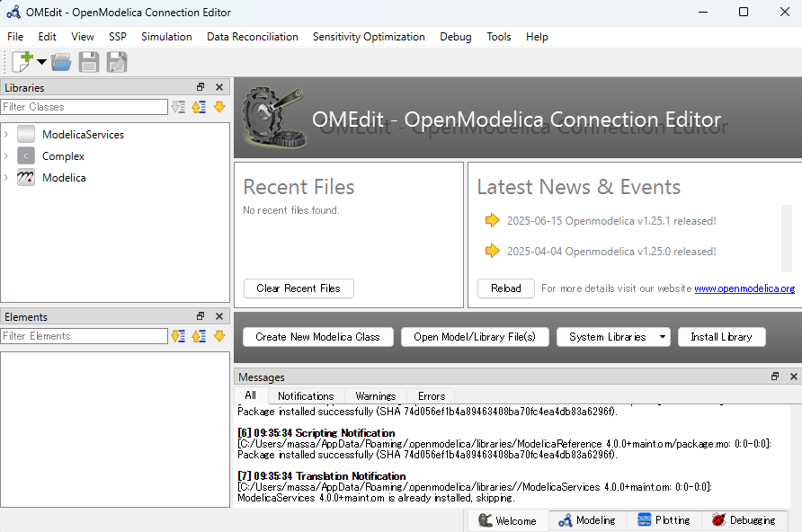Select the ModelicaServices library icon
Screen dimensions: 802x532
[x=26, y=135]
